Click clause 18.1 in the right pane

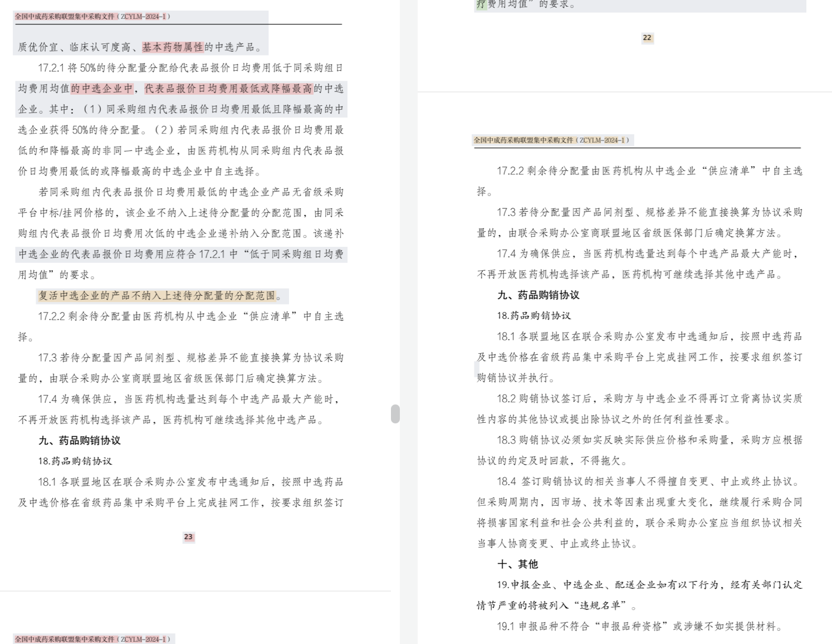click(x=649, y=336)
